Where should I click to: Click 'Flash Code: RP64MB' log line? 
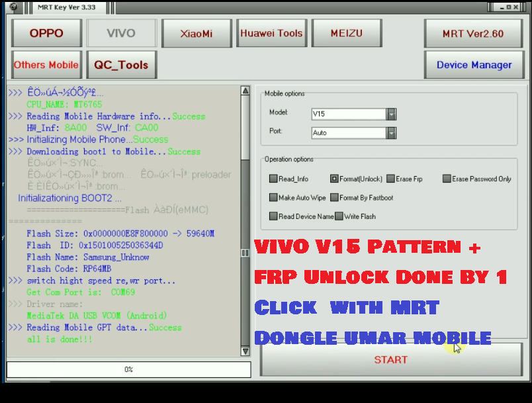click(x=69, y=269)
